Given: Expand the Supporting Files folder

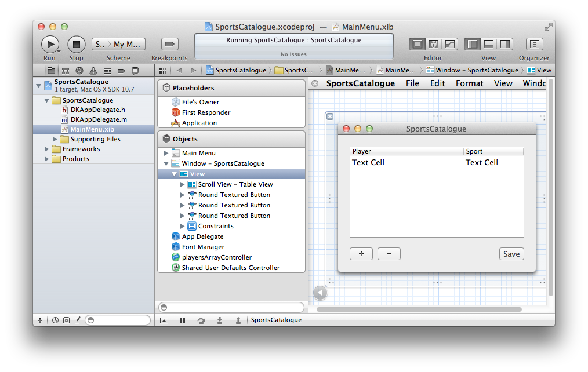Looking at the screenshot, I should 55,140.
